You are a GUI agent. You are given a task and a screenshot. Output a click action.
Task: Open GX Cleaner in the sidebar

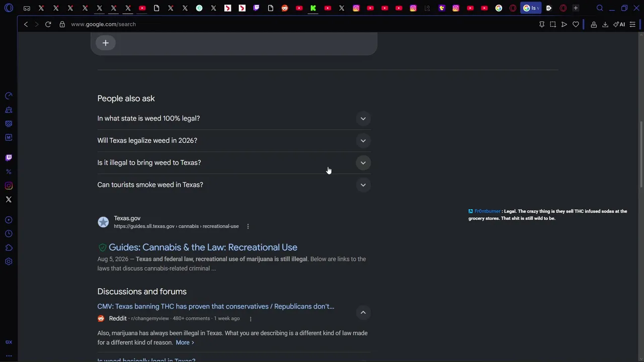[9, 110]
